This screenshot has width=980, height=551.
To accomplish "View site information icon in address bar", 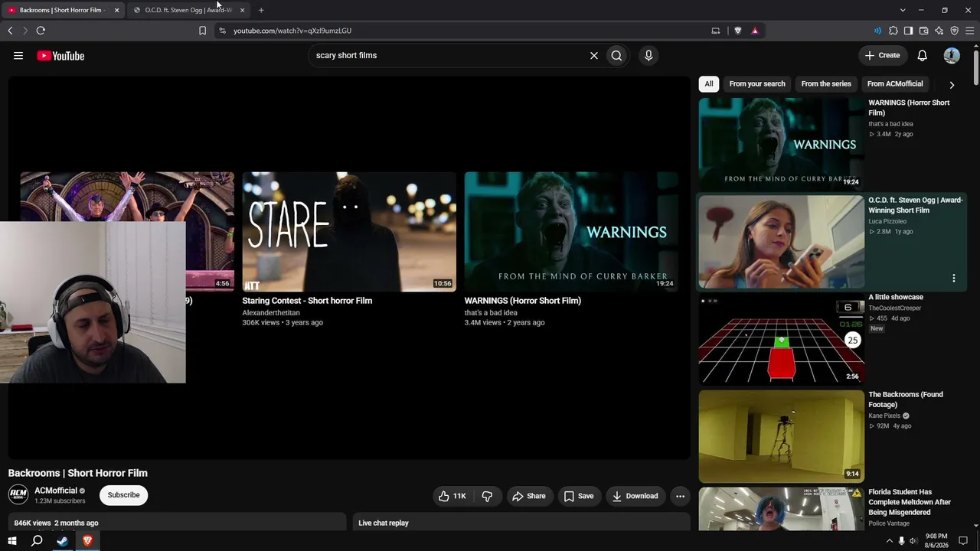I will point(222,31).
